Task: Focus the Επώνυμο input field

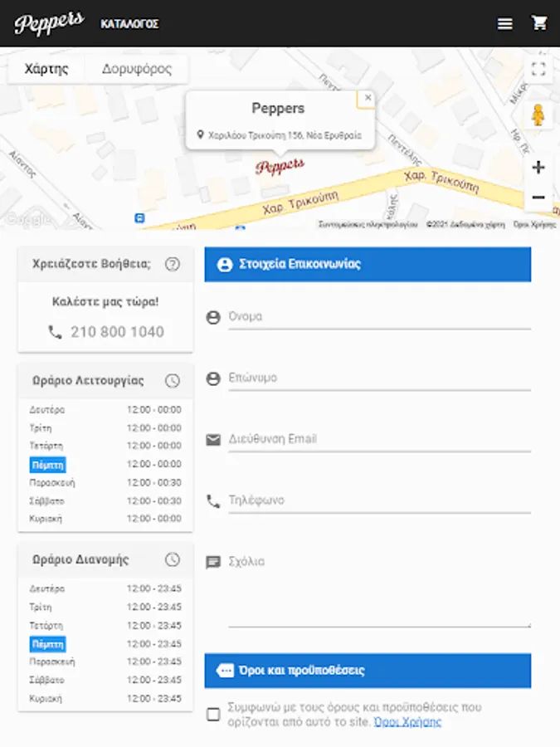Action: pos(379,378)
